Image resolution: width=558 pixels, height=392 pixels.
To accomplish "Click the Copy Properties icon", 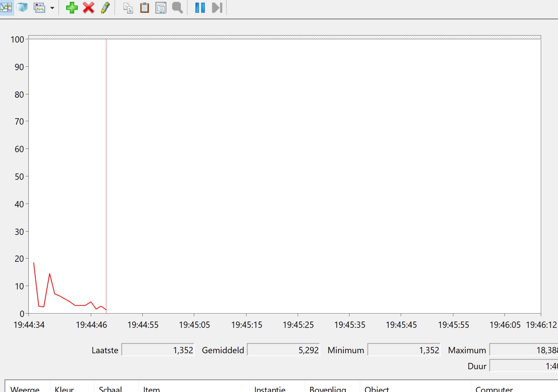I will click(128, 8).
